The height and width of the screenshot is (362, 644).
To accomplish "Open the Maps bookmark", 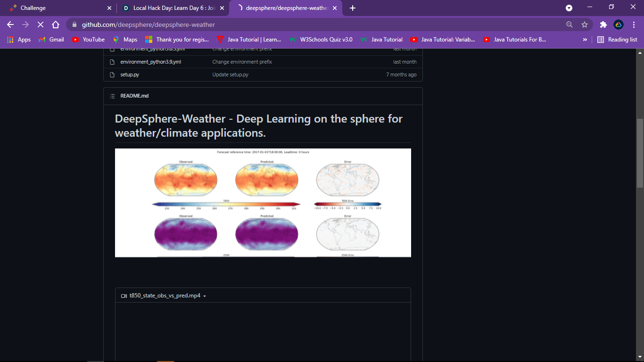I will [x=125, y=40].
